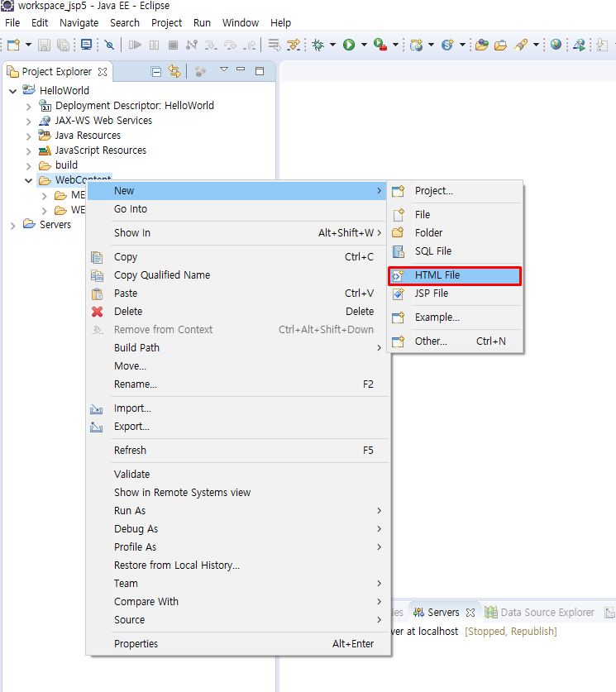Expand the build folder
The image size is (616, 692).
(29, 166)
